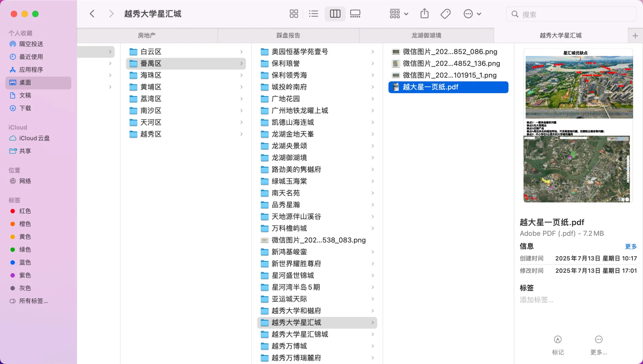Open 网络 in sidebar
Screen dimensions: 643x364
[38, 181]
